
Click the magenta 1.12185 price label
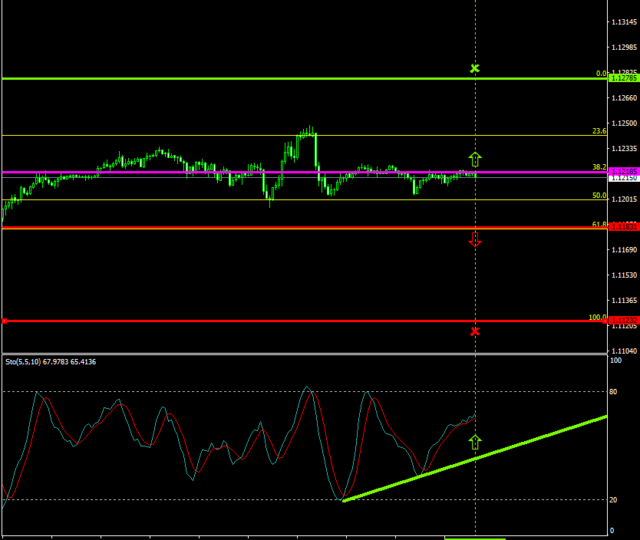click(623, 172)
